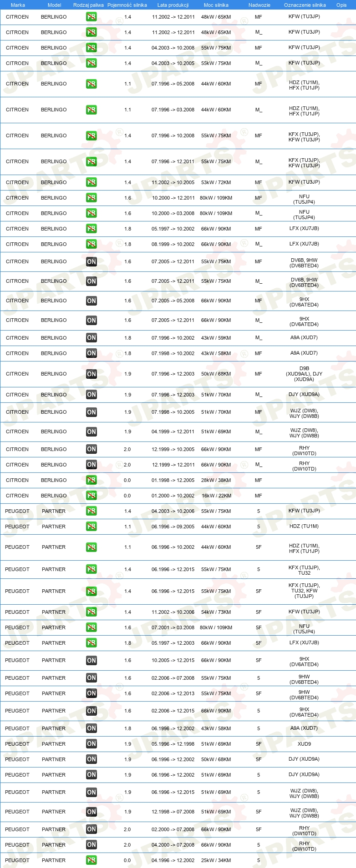Click the date range 04.1996 -> 12.2002

click(x=173, y=860)
